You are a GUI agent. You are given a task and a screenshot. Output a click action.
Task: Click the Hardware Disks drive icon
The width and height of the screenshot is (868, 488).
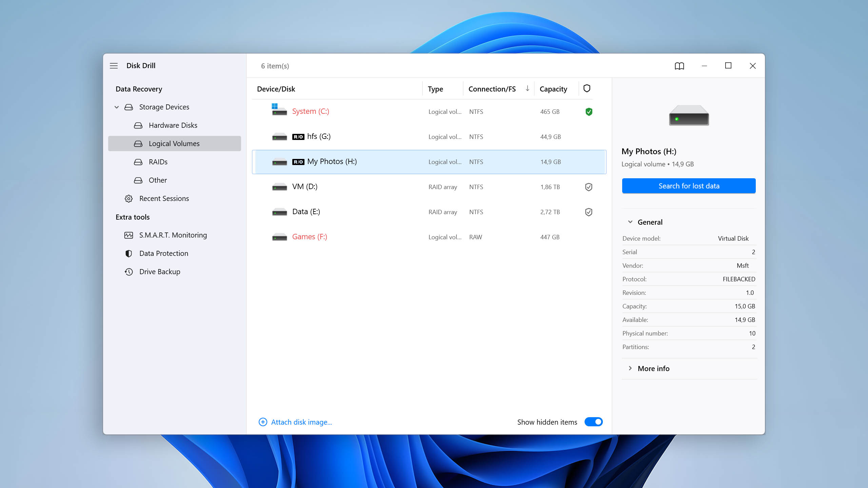(138, 125)
